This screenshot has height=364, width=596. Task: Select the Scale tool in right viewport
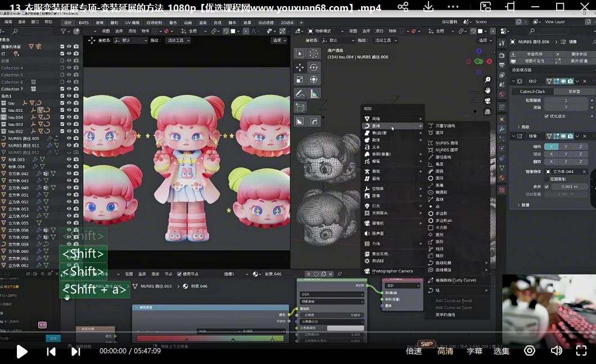click(x=300, y=80)
